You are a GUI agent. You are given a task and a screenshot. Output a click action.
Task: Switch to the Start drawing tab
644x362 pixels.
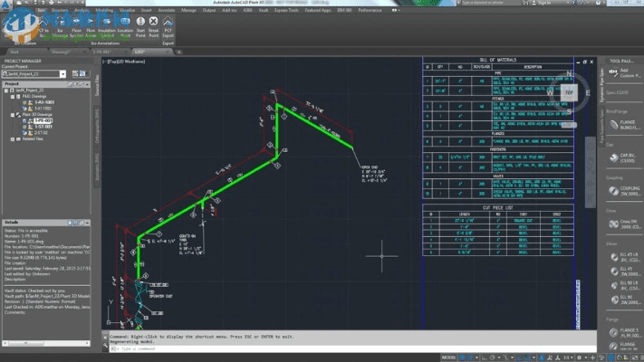coord(14,52)
